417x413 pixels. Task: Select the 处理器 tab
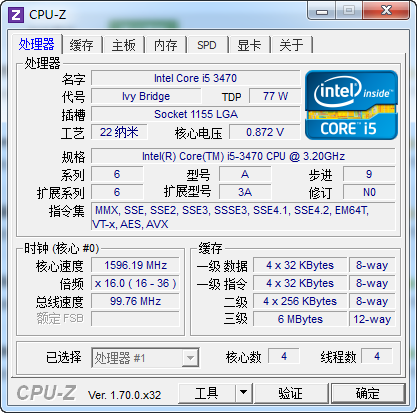(x=37, y=44)
